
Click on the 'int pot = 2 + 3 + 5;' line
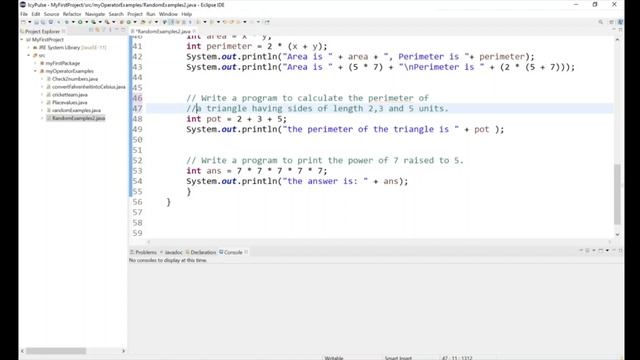pyautogui.click(x=236, y=119)
